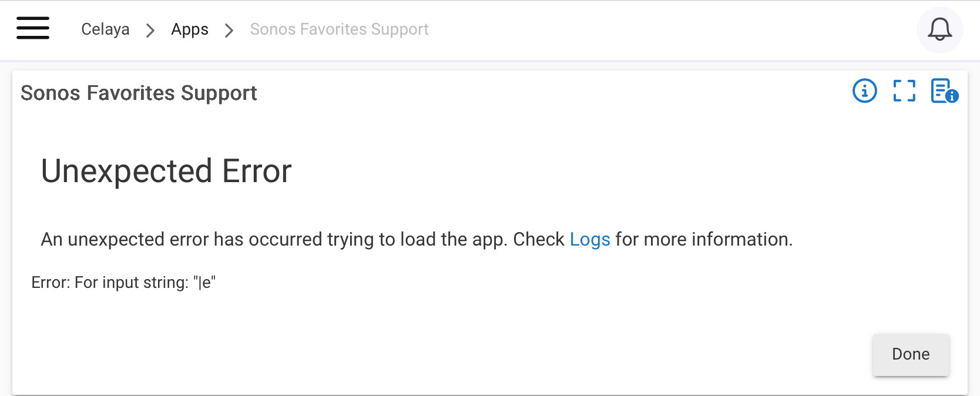Click the 'Error: For input string' line
This screenshot has width=980, height=396.
point(110,283)
